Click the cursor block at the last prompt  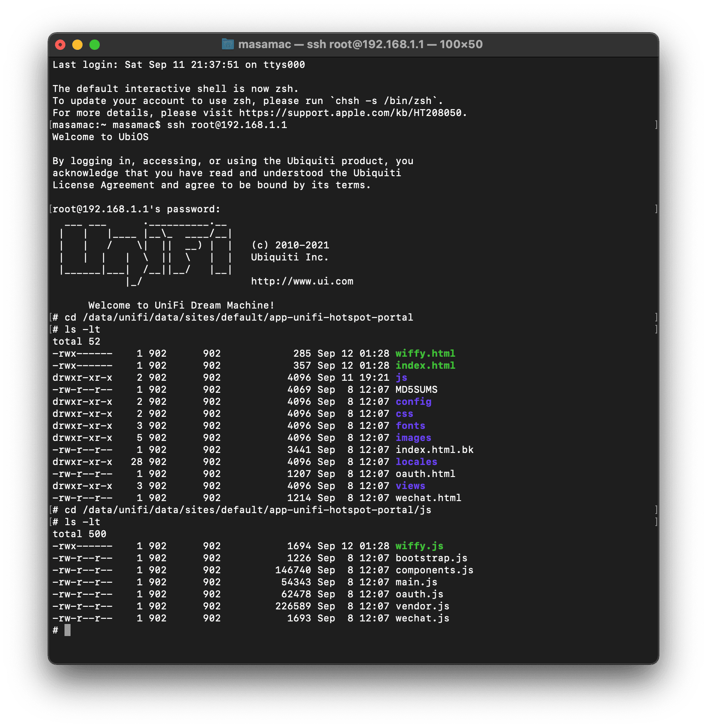(68, 630)
